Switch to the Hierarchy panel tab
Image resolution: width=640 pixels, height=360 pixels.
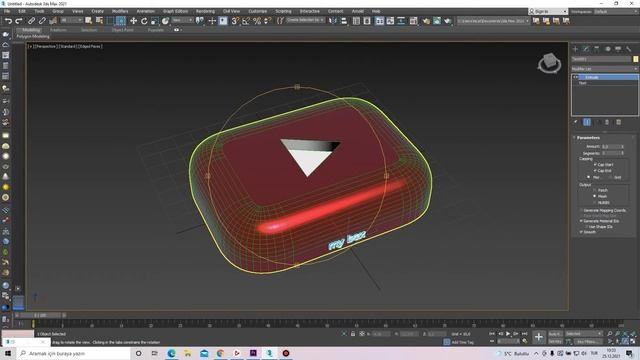(x=597, y=49)
